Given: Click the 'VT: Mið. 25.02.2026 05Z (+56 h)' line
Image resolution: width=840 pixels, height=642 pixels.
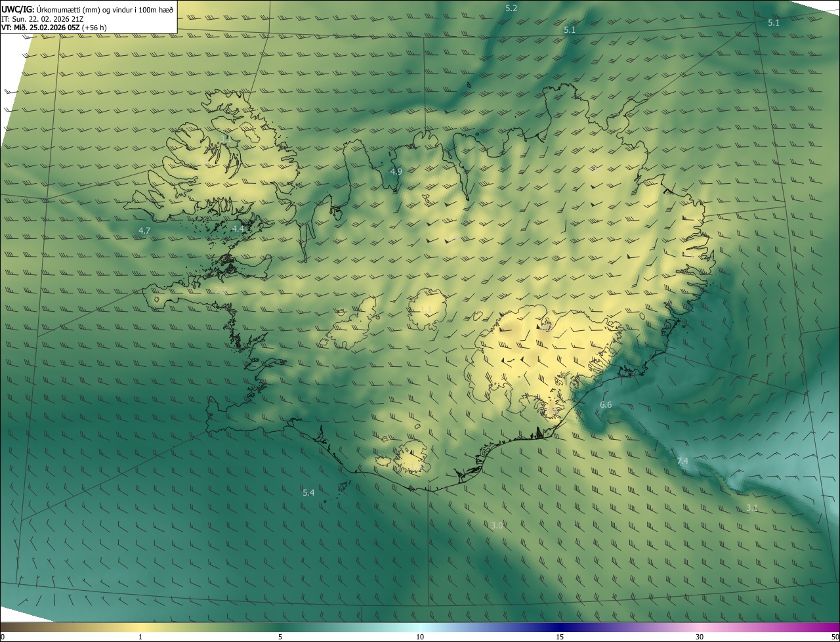Looking at the screenshot, I should (x=54, y=28).
